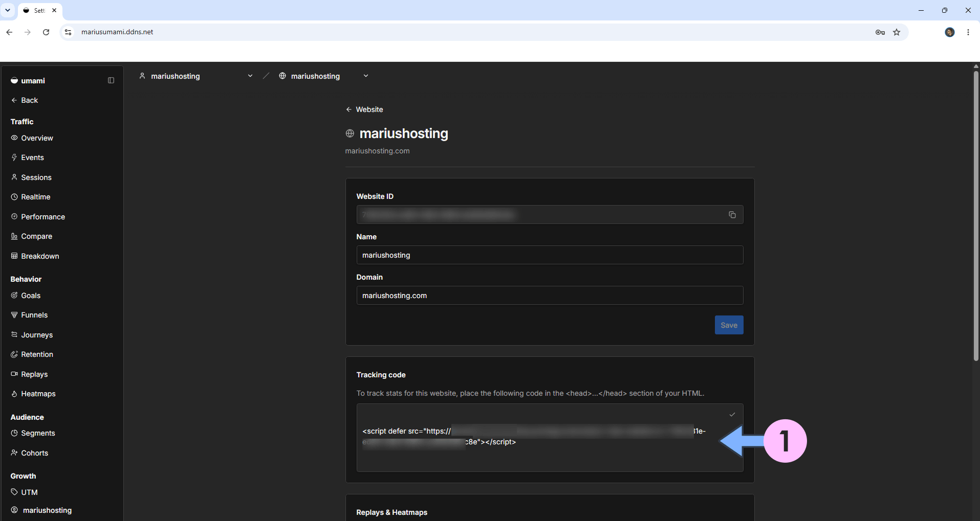This screenshot has width=980, height=521.
Task: Navigate forward in browser
Action: point(28,32)
